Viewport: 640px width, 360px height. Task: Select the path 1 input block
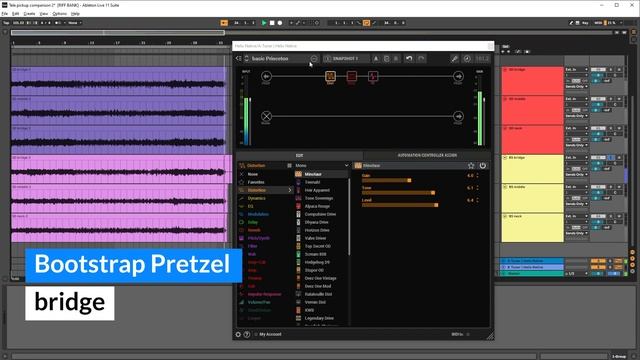(266, 76)
